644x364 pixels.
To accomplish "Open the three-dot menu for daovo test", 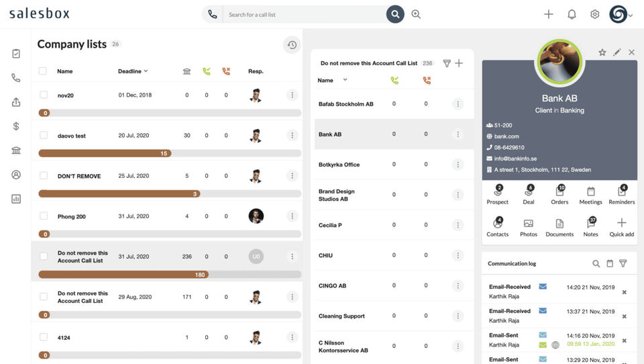I will [292, 135].
